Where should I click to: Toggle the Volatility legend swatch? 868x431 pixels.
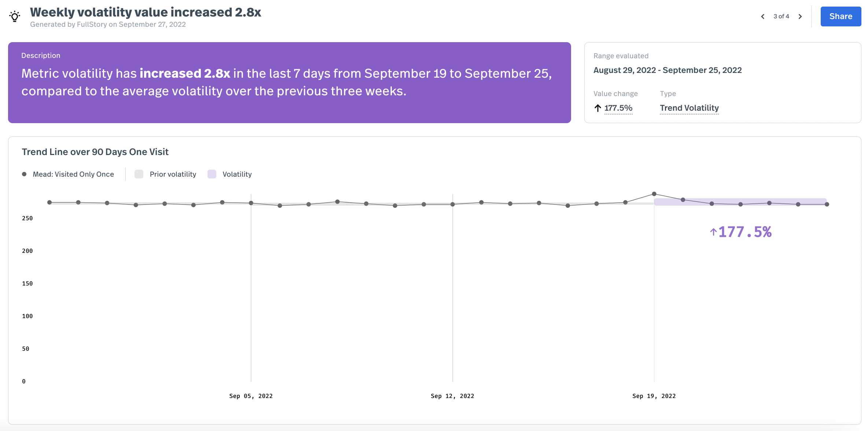[212, 174]
